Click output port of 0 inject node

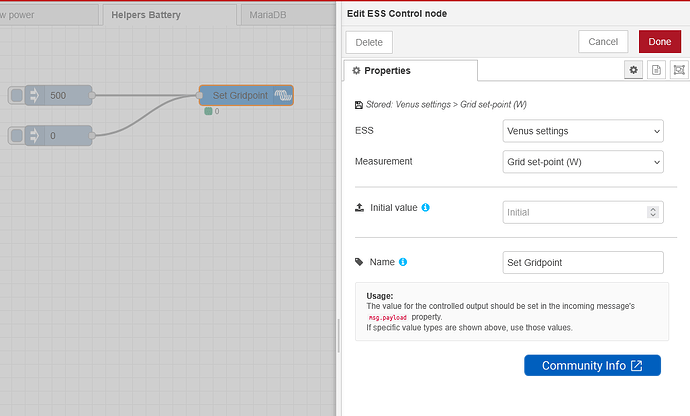point(92,136)
